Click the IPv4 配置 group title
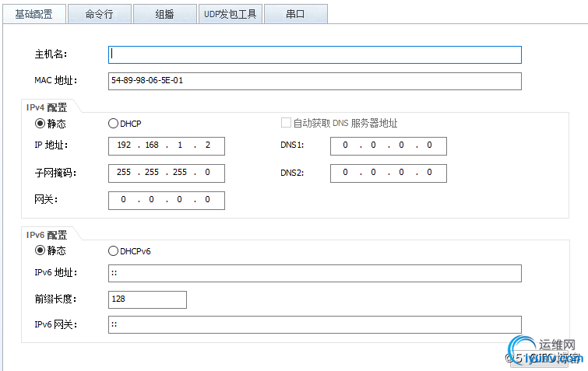 pos(47,107)
